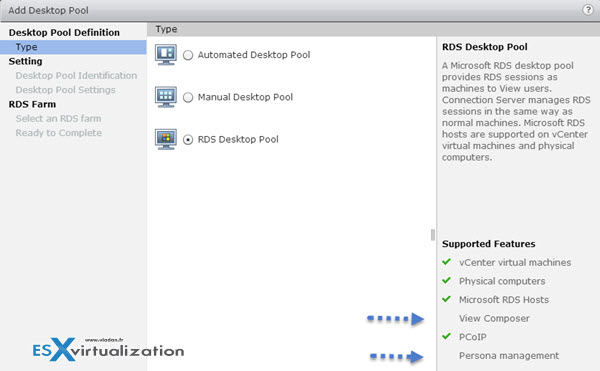Click the Manual Desktop Pool monitor icon
The height and width of the screenshot is (371, 600).
(166, 97)
